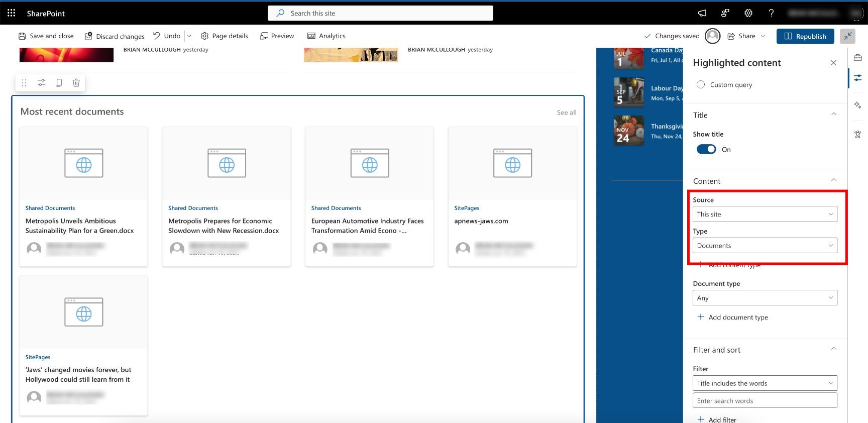Open the Filter dropdown Title includes the words
Image resolution: width=868 pixels, height=423 pixels.
pyautogui.click(x=765, y=383)
